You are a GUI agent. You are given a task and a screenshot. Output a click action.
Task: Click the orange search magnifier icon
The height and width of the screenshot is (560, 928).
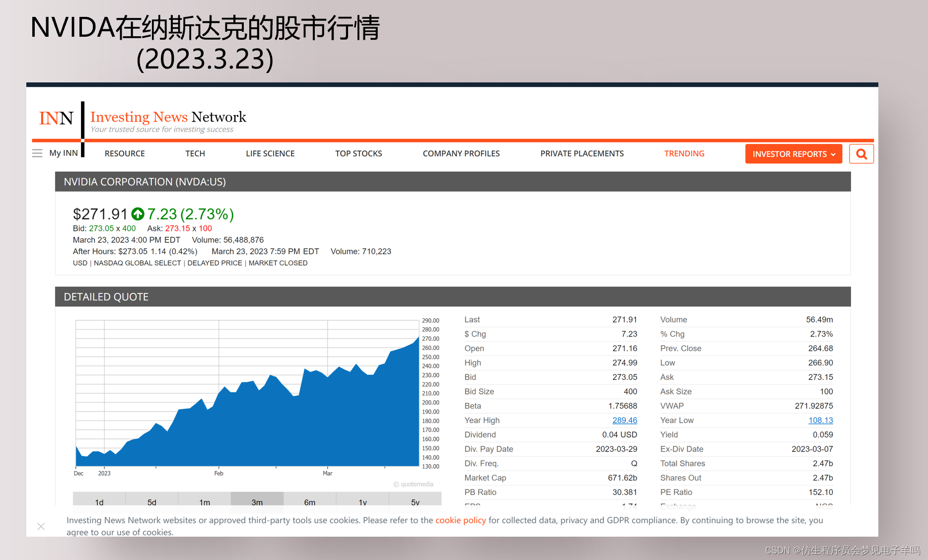[x=861, y=154]
